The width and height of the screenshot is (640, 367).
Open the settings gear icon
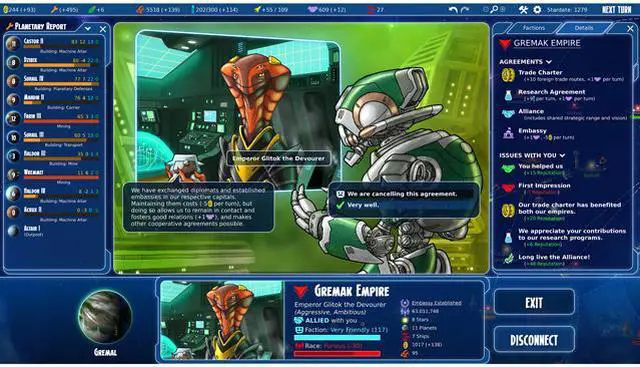tap(537, 9)
